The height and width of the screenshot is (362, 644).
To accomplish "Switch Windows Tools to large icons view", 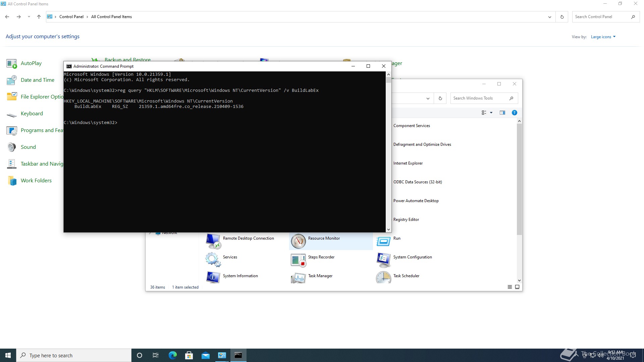I will coord(517,287).
